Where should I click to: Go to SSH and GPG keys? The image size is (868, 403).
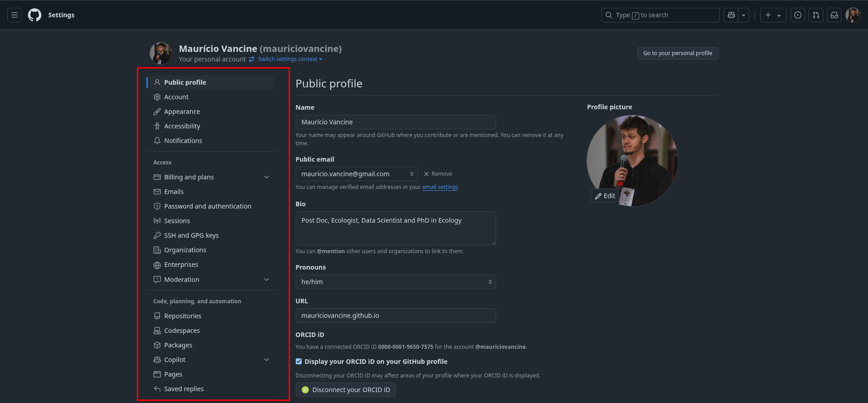[191, 235]
